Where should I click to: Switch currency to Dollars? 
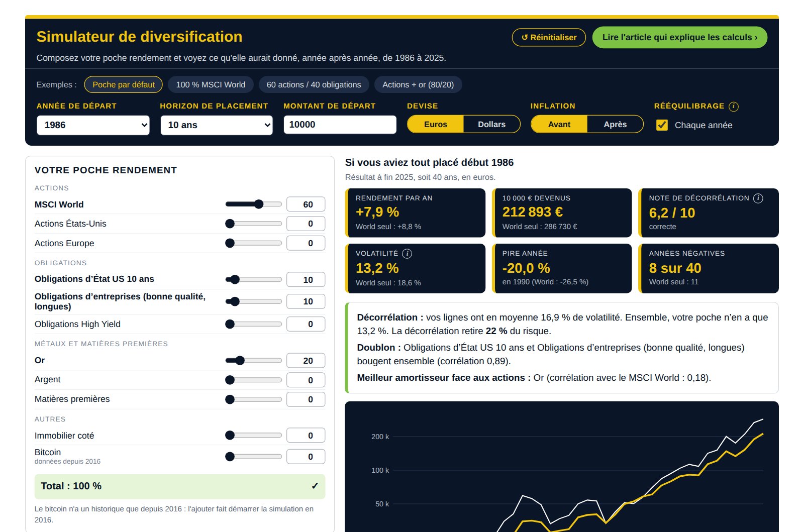pos(491,125)
